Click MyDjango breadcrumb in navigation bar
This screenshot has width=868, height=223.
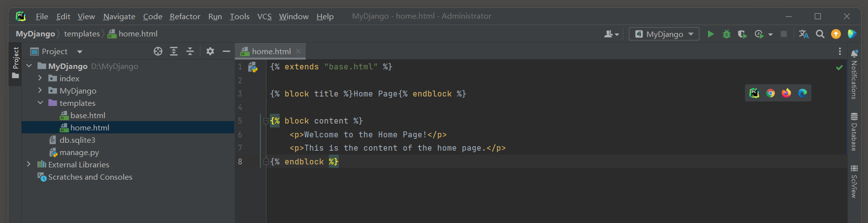pyautogui.click(x=35, y=34)
